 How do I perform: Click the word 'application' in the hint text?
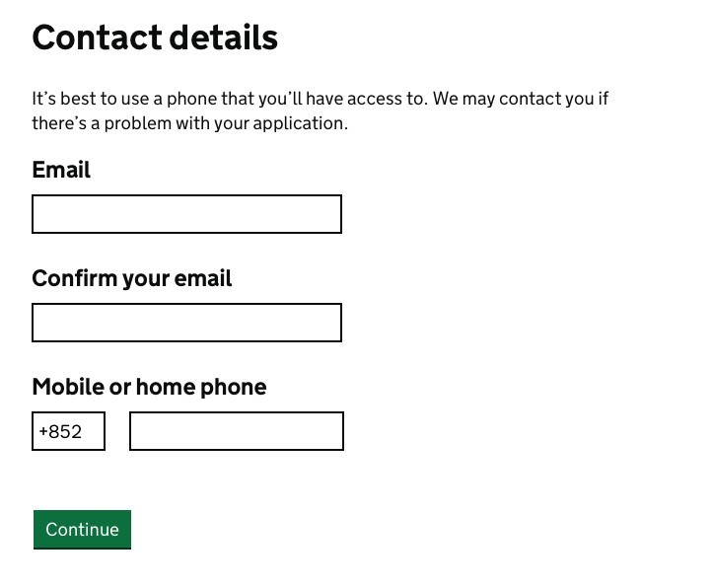(300, 123)
